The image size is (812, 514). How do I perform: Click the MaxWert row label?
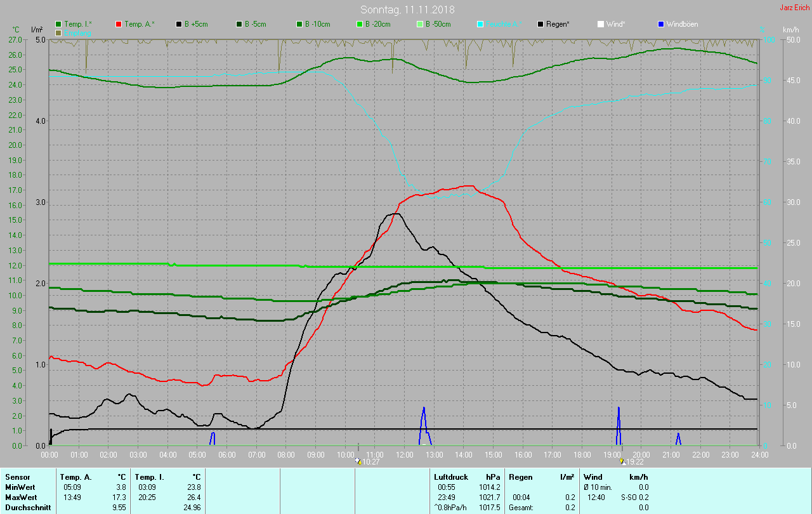[x=18, y=497]
